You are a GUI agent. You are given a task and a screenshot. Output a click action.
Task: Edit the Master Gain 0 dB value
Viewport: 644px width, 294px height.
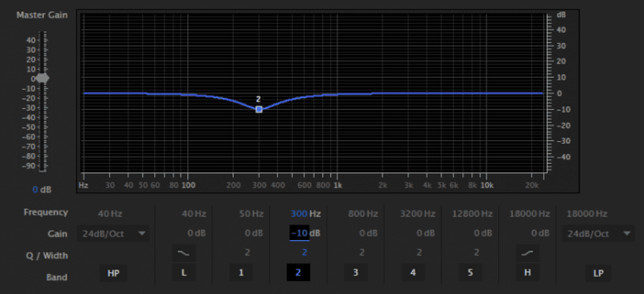41,190
